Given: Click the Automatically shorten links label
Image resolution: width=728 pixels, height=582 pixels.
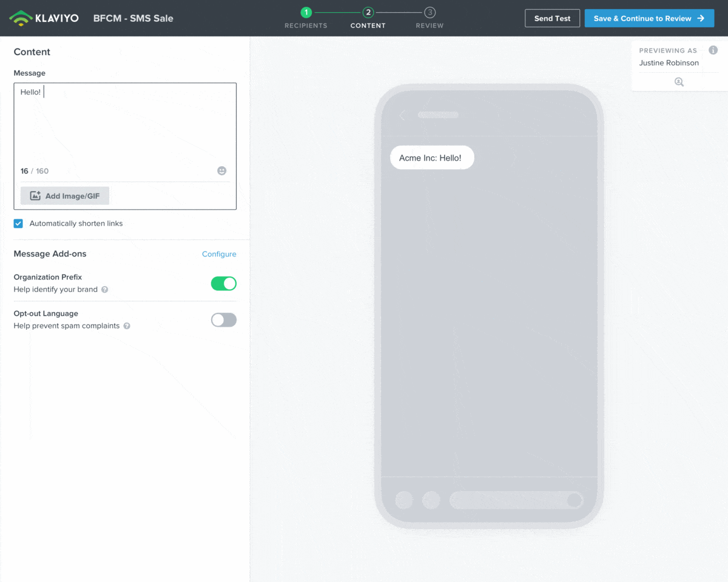Looking at the screenshot, I should click(76, 224).
